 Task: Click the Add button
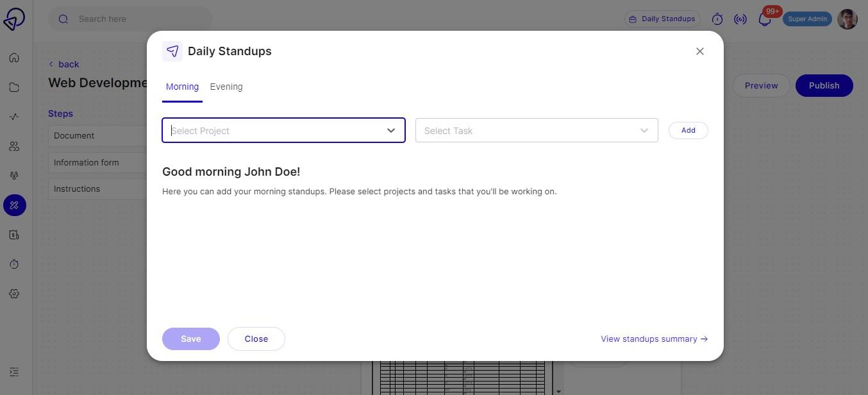pyautogui.click(x=687, y=130)
